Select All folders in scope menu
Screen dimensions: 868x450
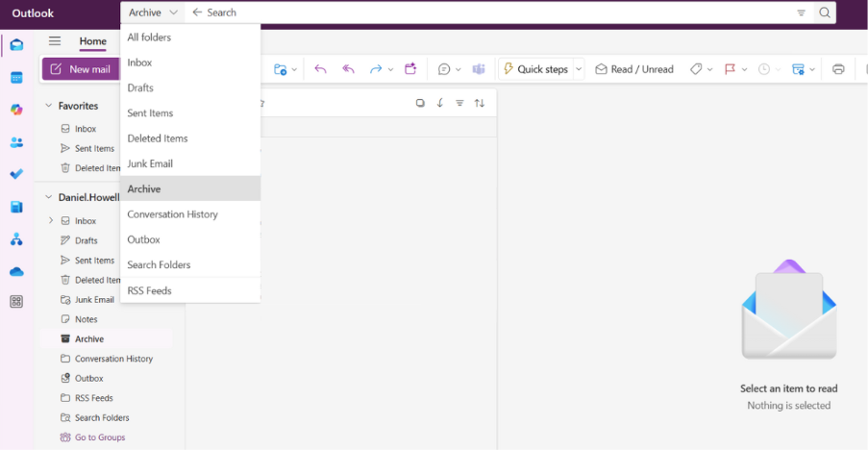tap(190, 37)
